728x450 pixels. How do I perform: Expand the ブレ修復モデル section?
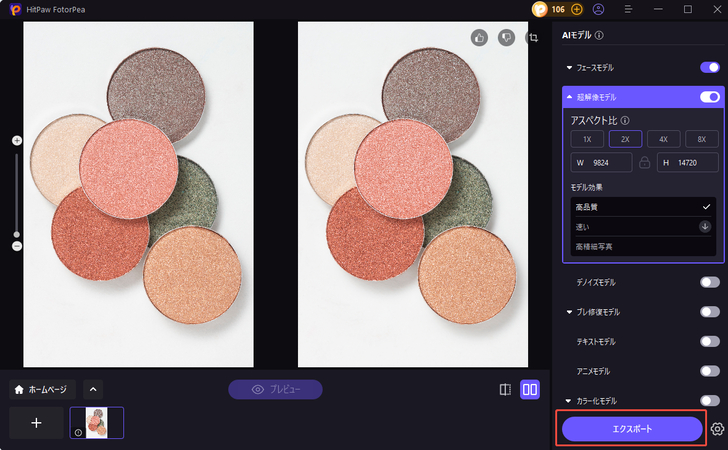(570, 313)
